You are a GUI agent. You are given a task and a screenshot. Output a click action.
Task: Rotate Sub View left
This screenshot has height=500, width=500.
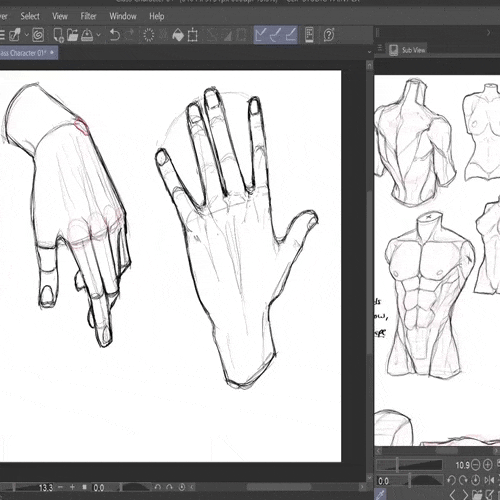tap(451, 480)
